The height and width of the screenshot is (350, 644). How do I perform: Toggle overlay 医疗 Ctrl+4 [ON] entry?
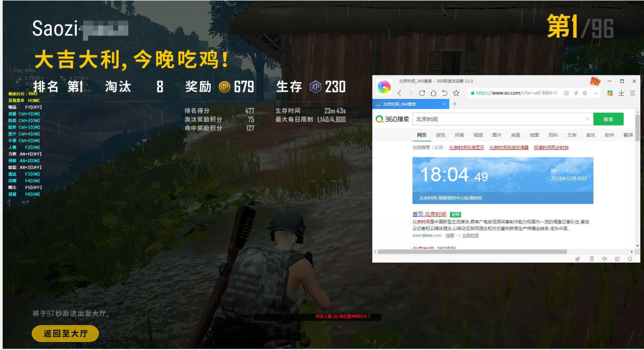[x=24, y=134]
